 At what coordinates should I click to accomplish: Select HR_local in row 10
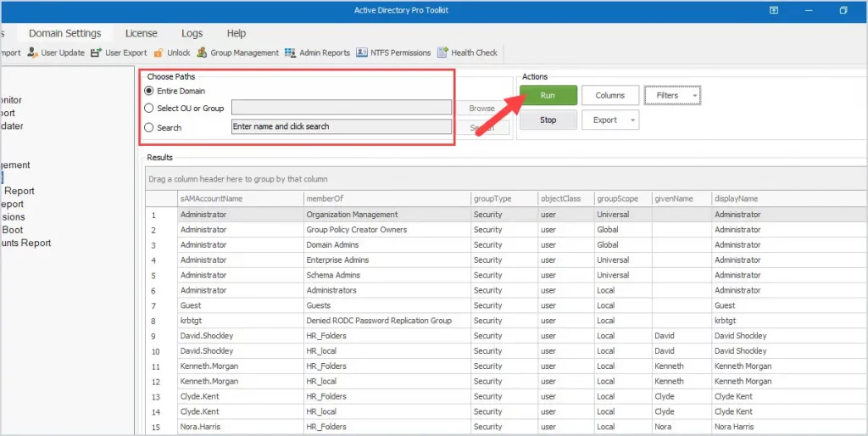[387, 350]
